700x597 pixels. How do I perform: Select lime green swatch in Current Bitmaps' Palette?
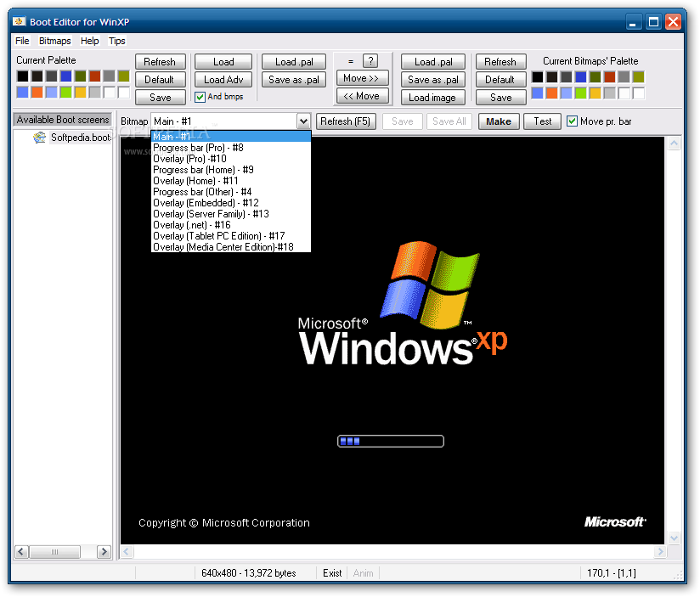coord(581,93)
